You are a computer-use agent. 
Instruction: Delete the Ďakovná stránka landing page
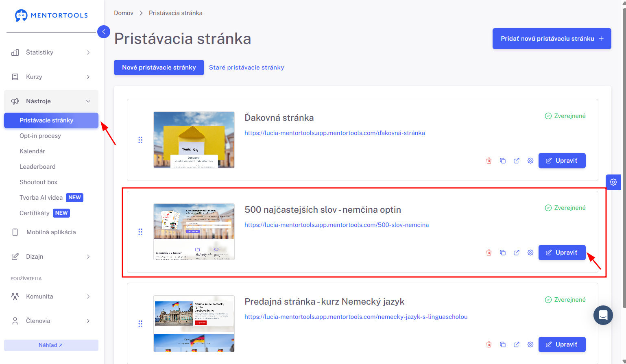[489, 161]
